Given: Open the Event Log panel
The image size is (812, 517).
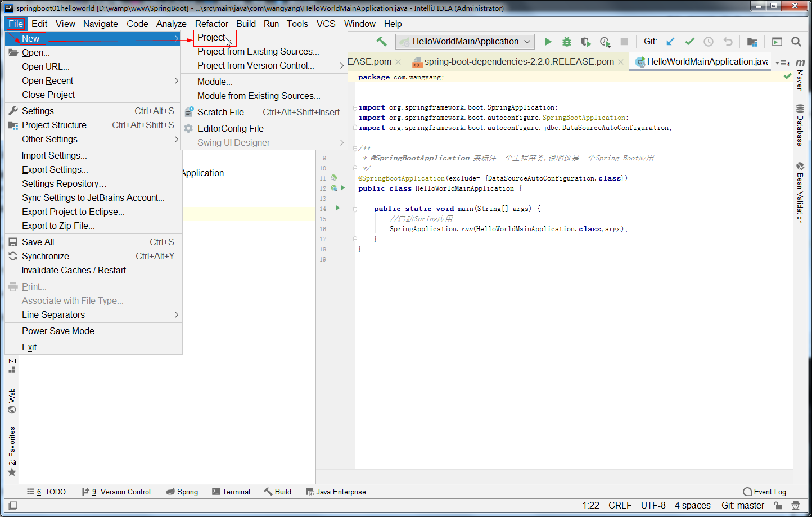Looking at the screenshot, I should pos(764,492).
